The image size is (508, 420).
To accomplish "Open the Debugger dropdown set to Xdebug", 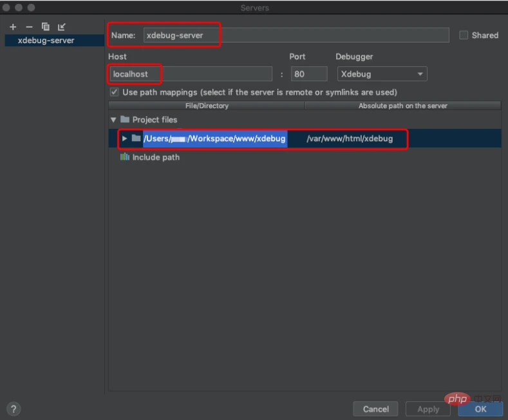I will 382,74.
